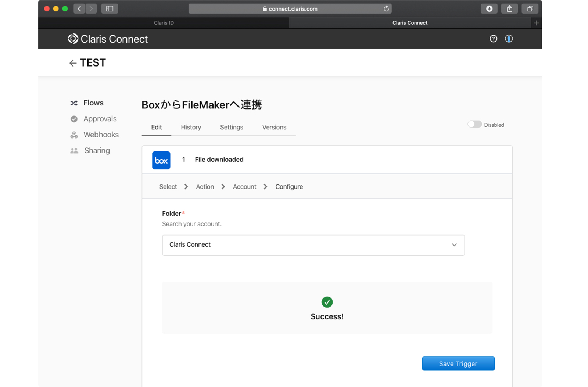Switch to the Versions tab
Viewport: 588px width, 387px height.
(x=274, y=127)
